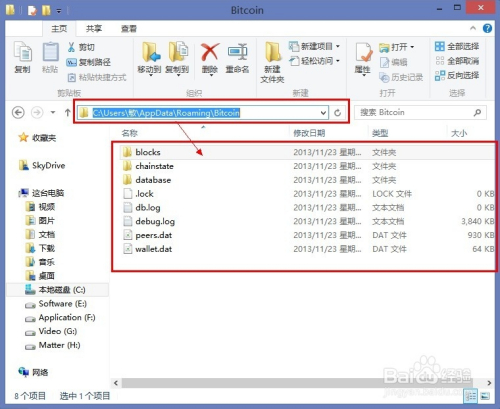The width and height of the screenshot is (500, 409).
Task: Open the New item (新建项目) dropdown
Action: coord(314,46)
